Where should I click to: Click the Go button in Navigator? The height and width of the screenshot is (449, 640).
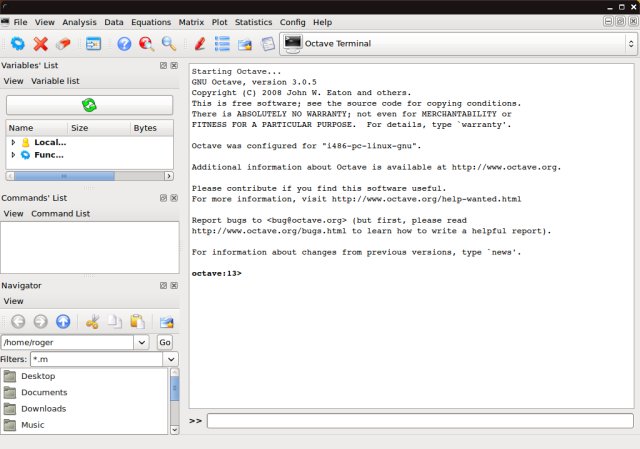(x=165, y=342)
